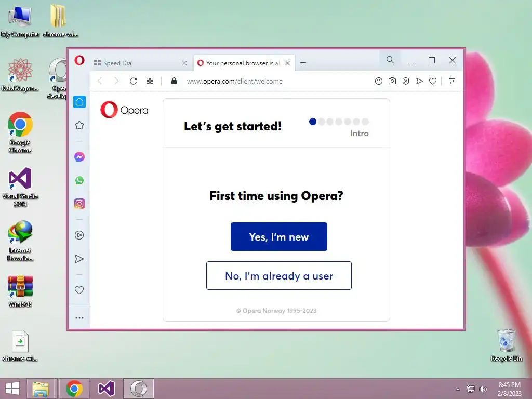Reload the page
This screenshot has width=532, height=399.
[133, 81]
